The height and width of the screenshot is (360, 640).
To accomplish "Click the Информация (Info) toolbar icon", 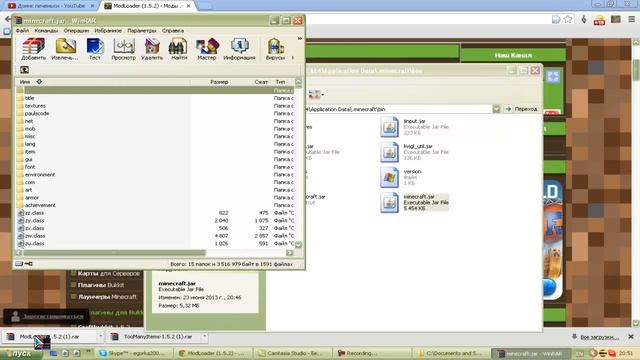I will click(x=239, y=49).
